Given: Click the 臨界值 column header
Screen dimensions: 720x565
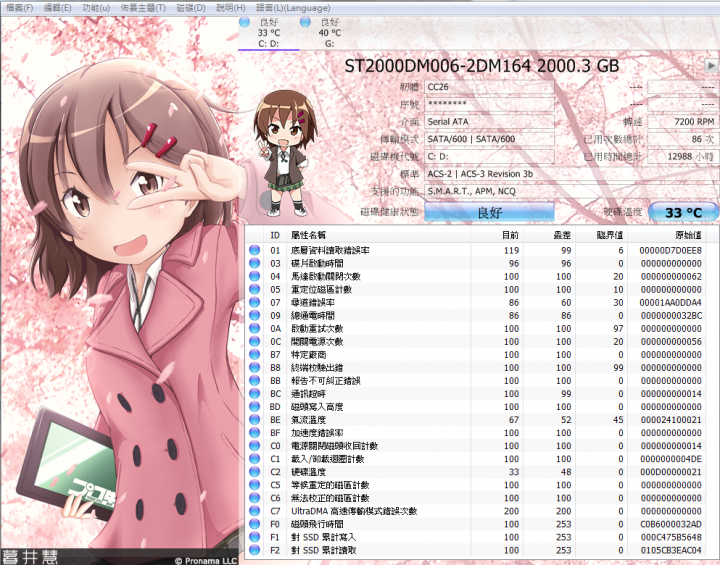Looking at the screenshot, I should (602, 235).
